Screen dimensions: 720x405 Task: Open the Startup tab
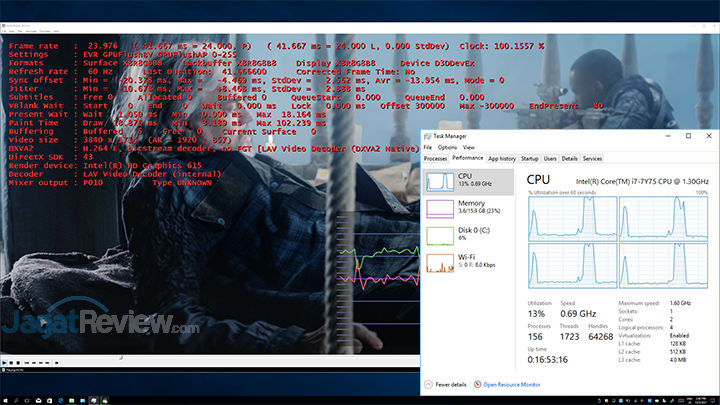pos(529,159)
